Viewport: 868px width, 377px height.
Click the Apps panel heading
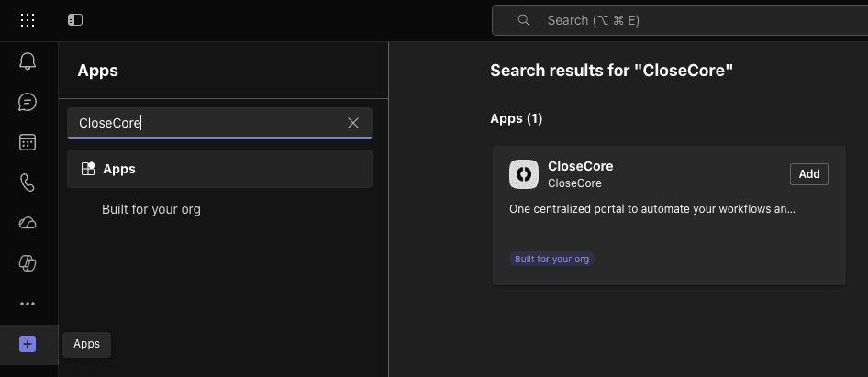point(97,71)
